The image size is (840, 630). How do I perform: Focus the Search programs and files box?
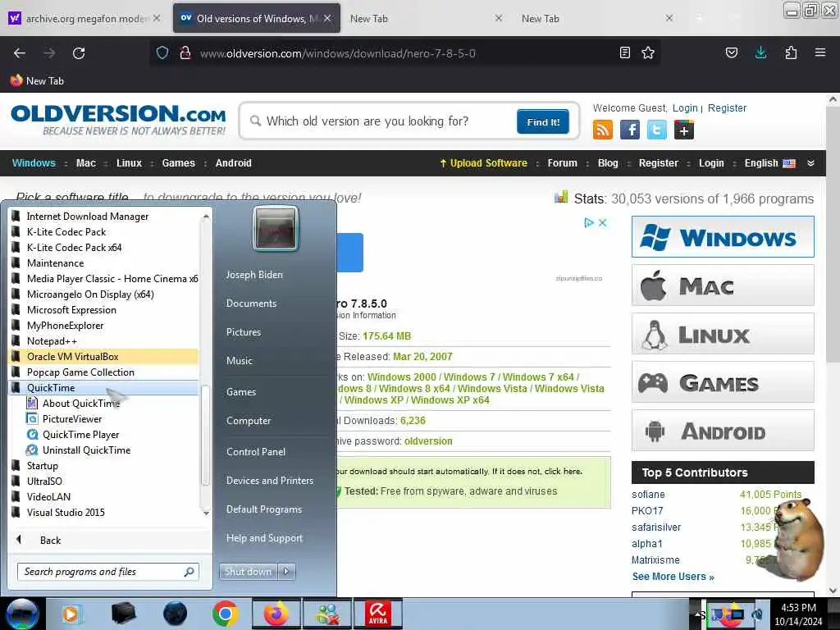click(x=108, y=572)
